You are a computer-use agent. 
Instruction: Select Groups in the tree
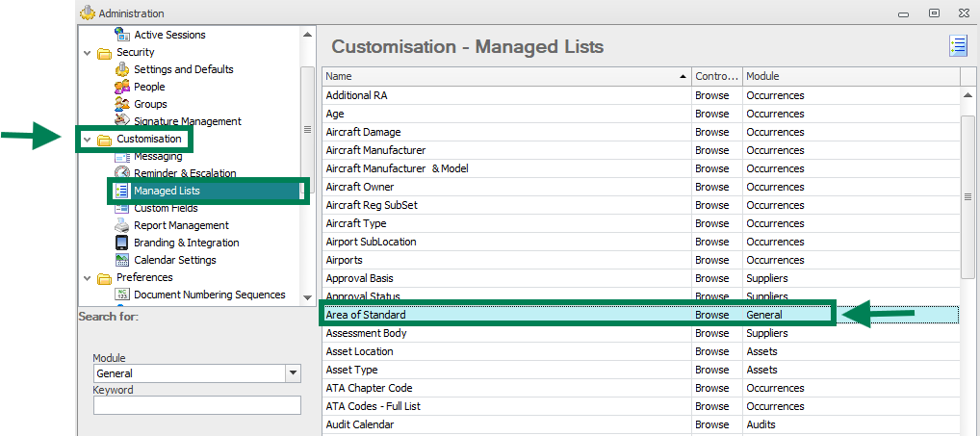pos(150,104)
